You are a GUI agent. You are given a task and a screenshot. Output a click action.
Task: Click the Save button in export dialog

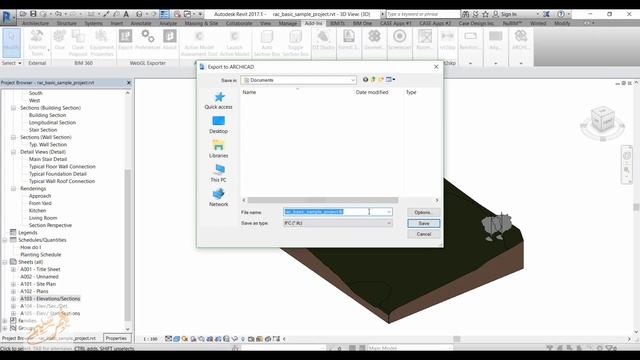point(424,223)
